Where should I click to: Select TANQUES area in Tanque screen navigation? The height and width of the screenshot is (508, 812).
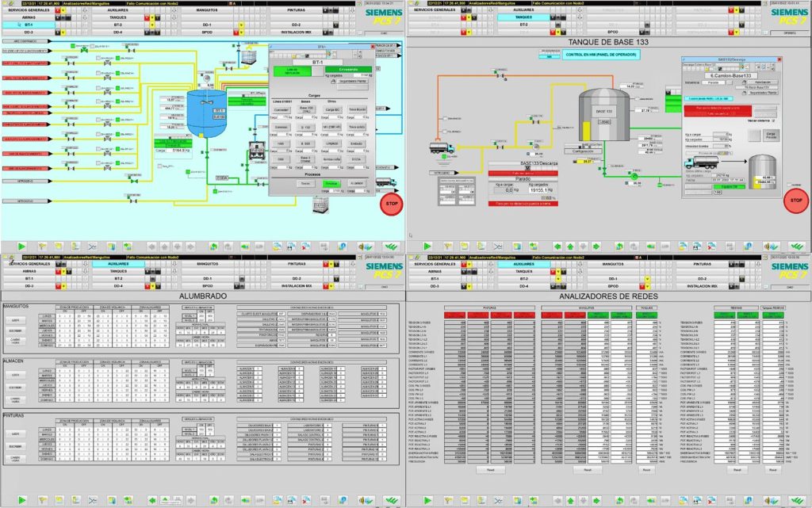point(523,17)
